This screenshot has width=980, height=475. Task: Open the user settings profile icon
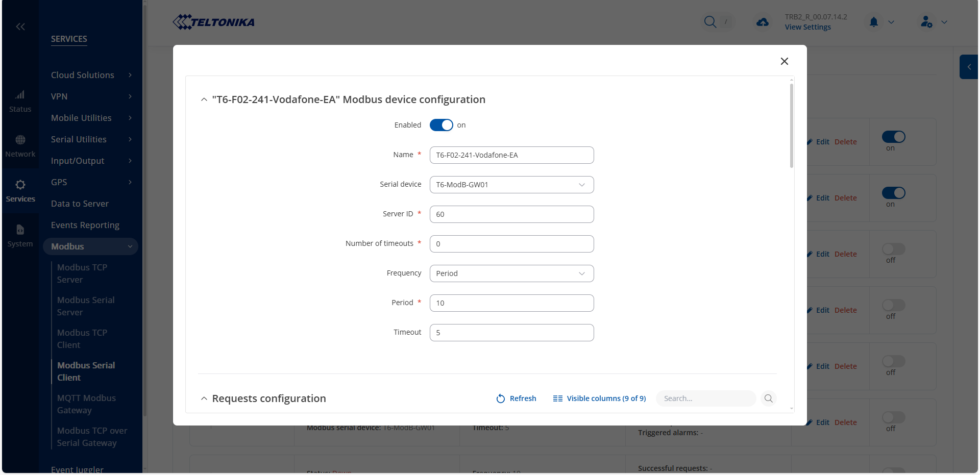926,22
